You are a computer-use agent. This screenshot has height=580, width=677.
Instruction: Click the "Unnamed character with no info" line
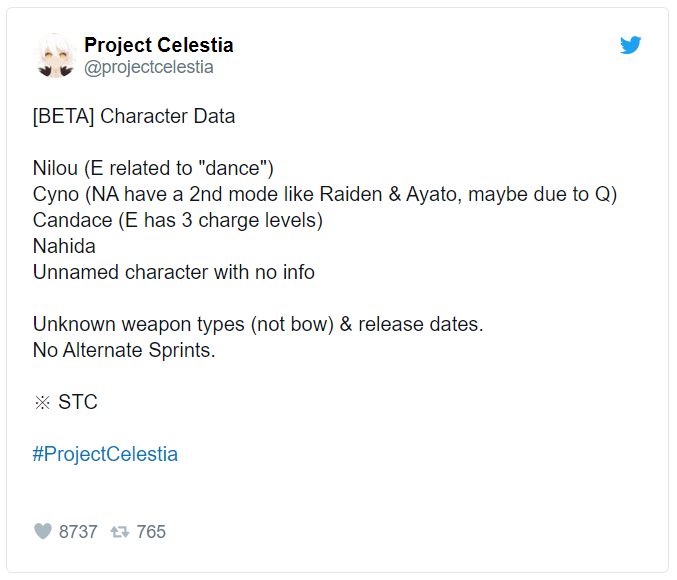click(x=174, y=272)
